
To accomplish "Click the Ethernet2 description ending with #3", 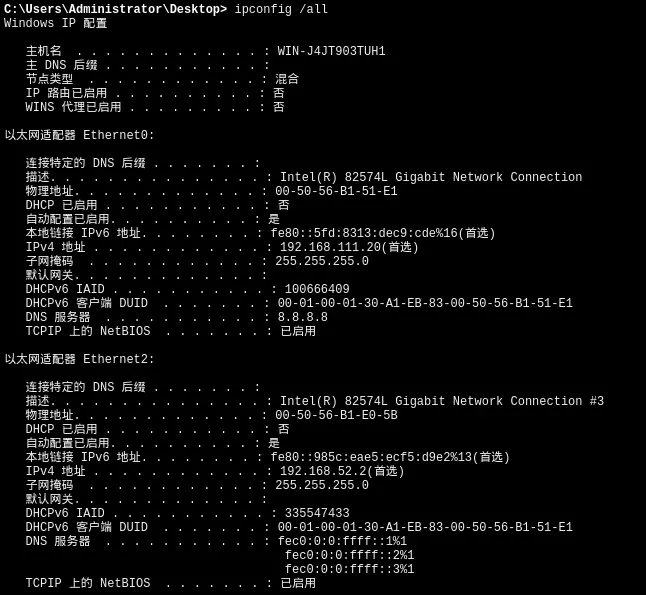I will (442, 401).
